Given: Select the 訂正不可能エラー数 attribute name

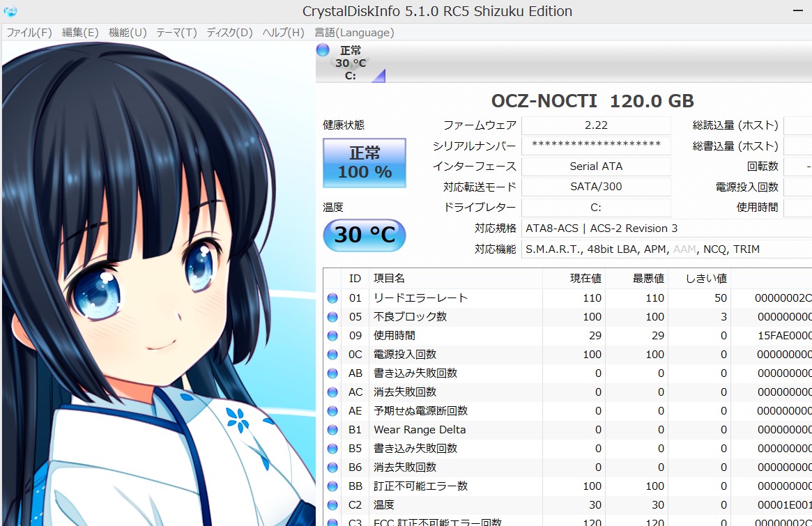Looking at the screenshot, I should 420,486.
